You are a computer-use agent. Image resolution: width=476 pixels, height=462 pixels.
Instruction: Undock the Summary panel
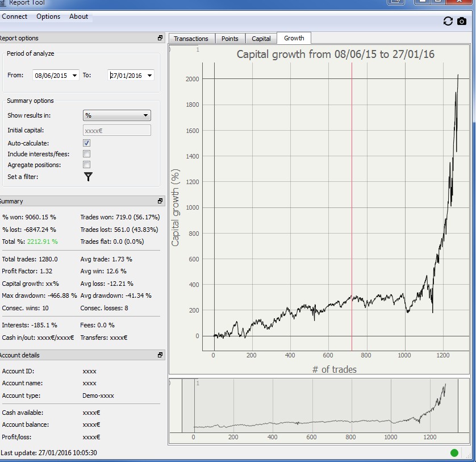pos(160,201)
